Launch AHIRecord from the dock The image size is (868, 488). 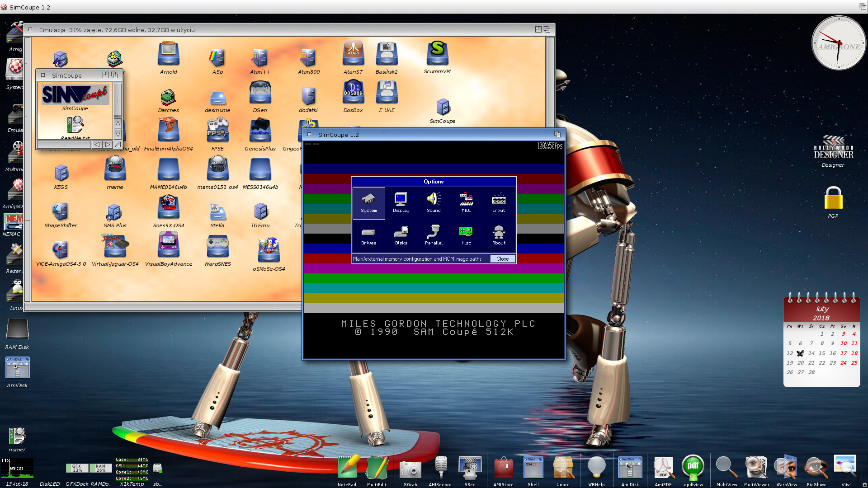tap(440, 471)
